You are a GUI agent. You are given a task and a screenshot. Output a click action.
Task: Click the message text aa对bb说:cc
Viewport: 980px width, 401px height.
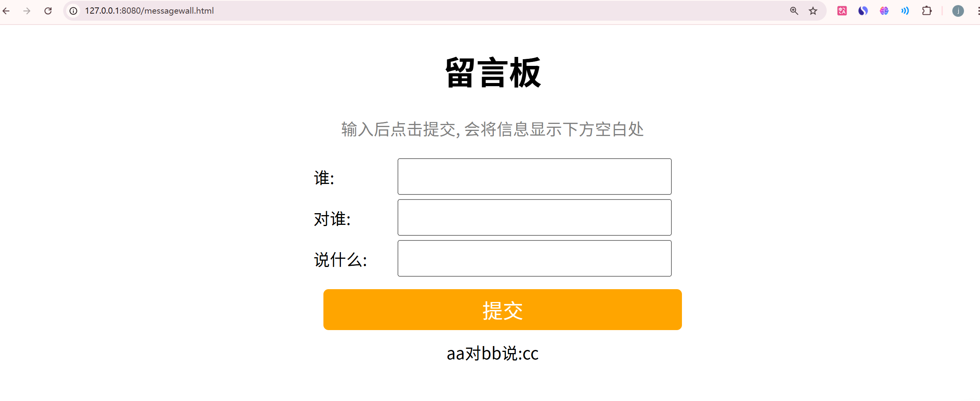point(492,354)
